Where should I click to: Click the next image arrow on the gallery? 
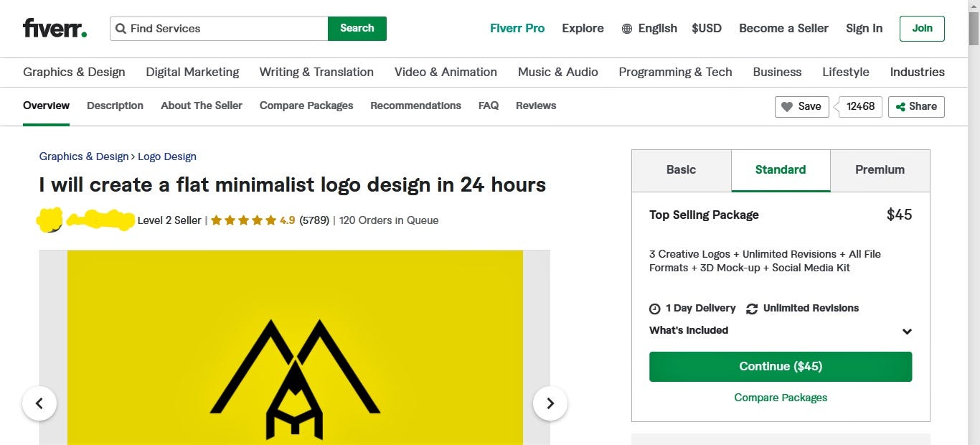pyautogui.click(x=550, y=403)
